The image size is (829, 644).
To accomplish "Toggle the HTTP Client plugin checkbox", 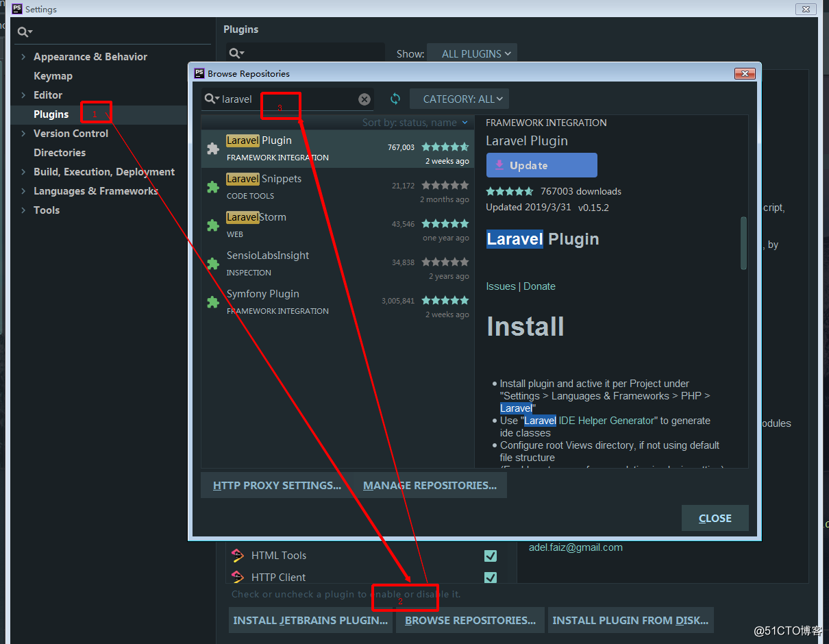I will pos(491,578).
